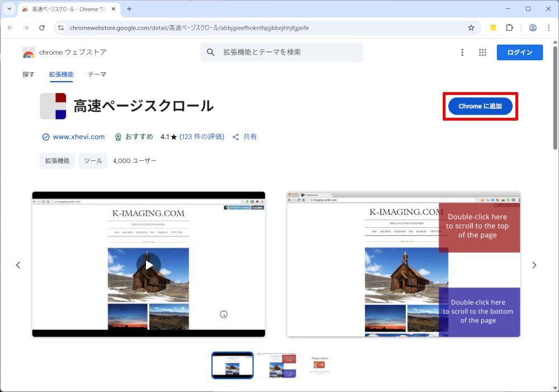Click the 高速ページスクロール extension logo
Screen dimensions: 559x392
click(53, 106)
